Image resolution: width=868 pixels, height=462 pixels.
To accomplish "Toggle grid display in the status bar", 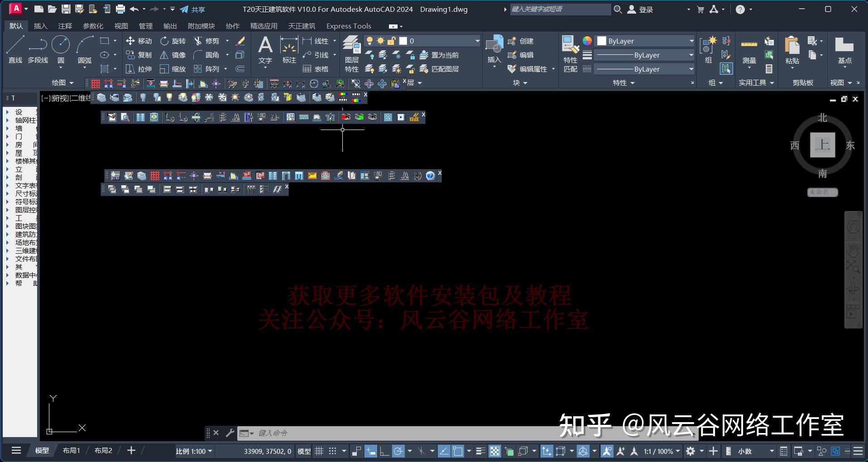I will point(319,451).
